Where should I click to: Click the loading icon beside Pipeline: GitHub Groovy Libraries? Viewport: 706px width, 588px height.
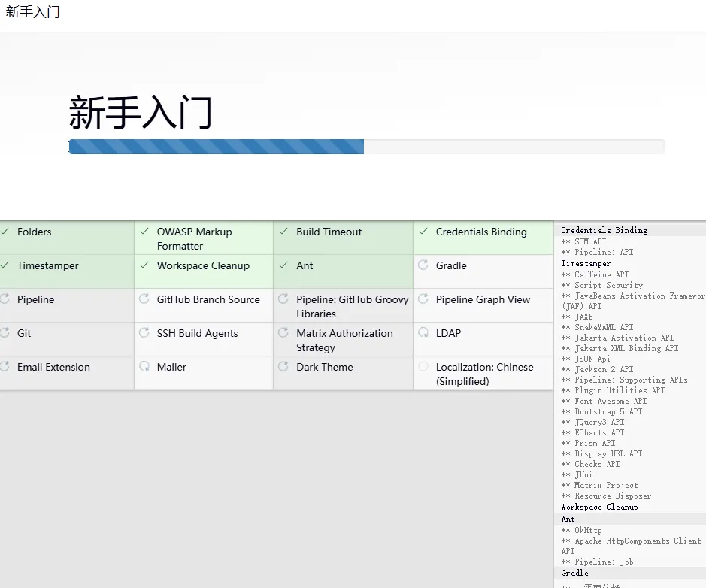pos(283,299)
